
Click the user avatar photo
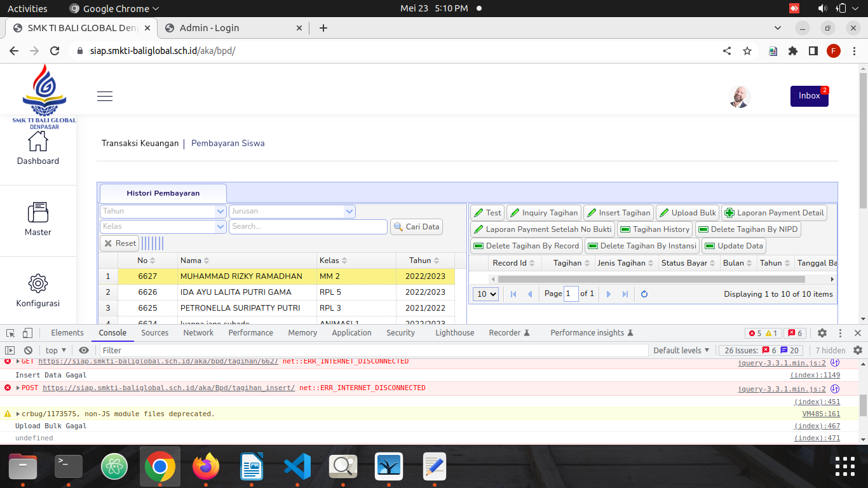pos(740,97)
